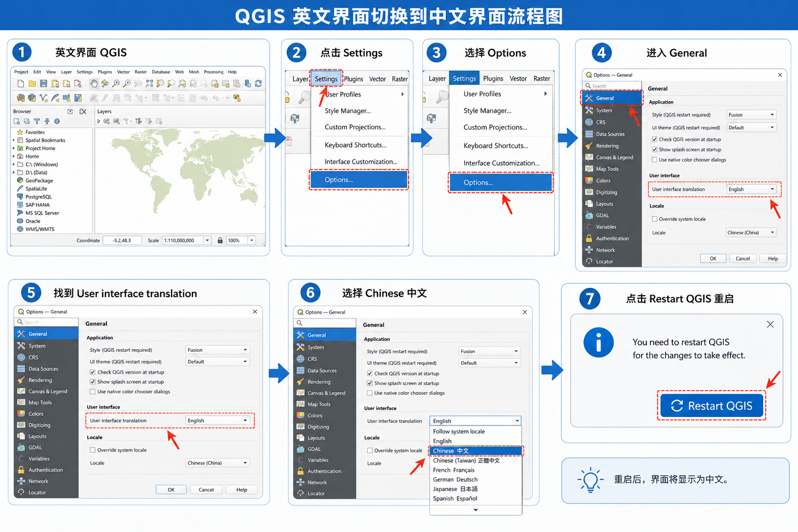Select System in step 4 Options sidebar
The image size is (798, 532).
(611, 111)
